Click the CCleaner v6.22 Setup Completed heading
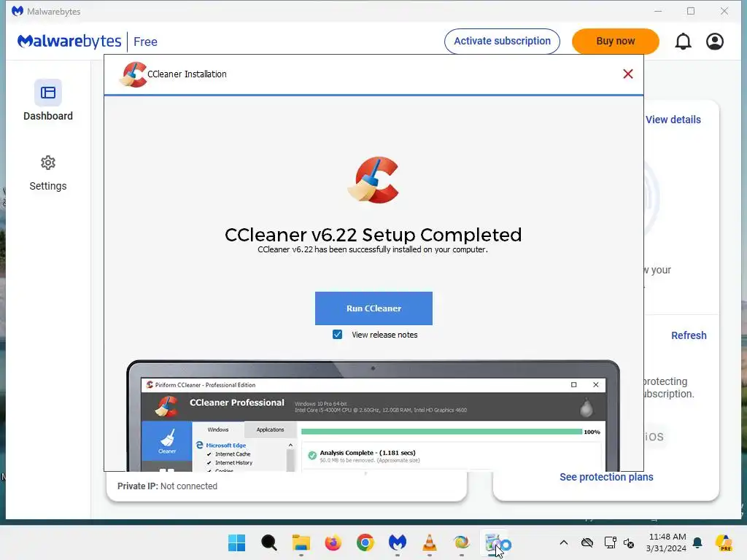This screenshot has height=560, width=747. point(373,234)
